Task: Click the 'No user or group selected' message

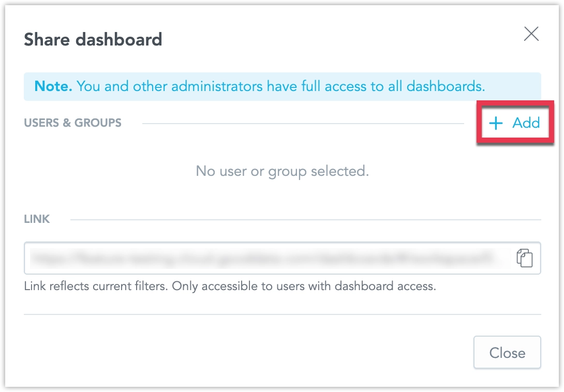Action: point(281,171)
